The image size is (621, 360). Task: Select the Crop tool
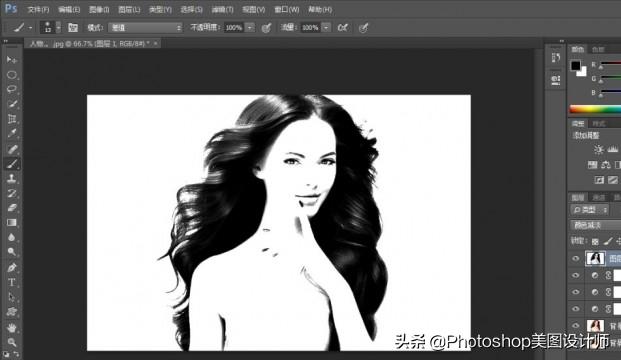point(11,119)
